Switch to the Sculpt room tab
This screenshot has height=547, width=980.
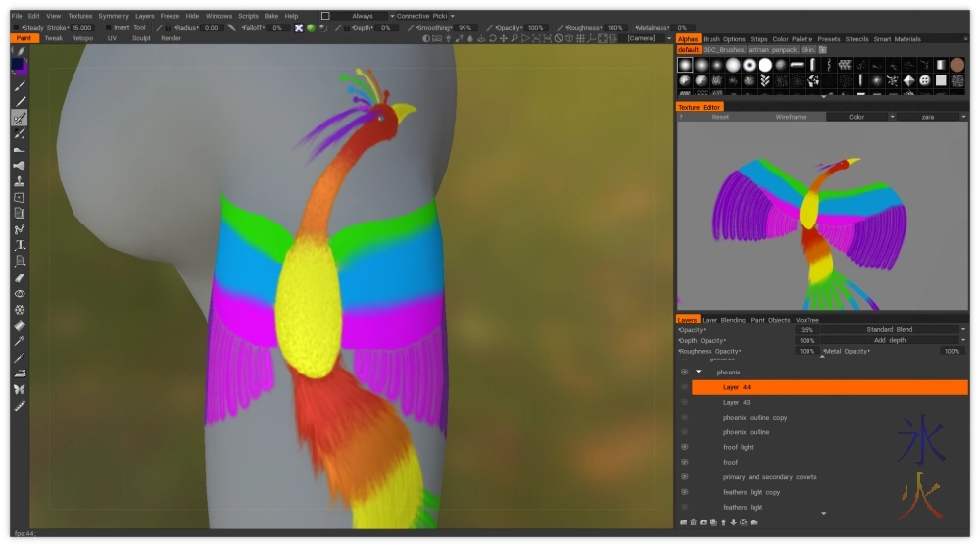click(141, 38)
